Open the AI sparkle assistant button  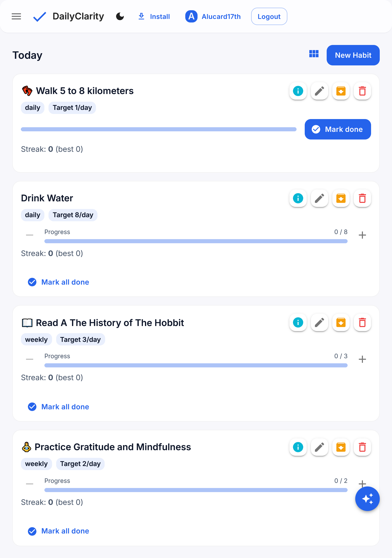pos(367,499)
